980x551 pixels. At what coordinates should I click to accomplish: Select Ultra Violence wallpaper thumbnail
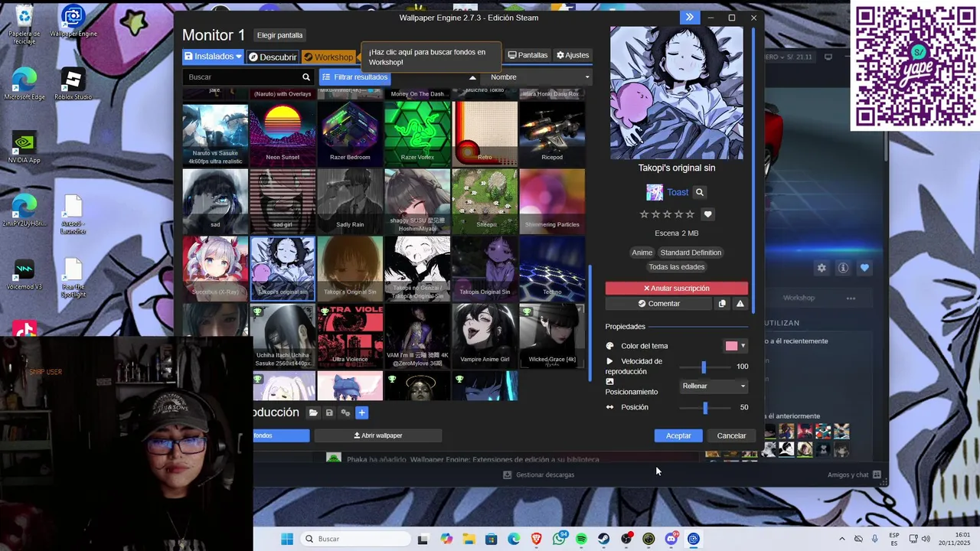pyautogui.click(x=350, y=335)
